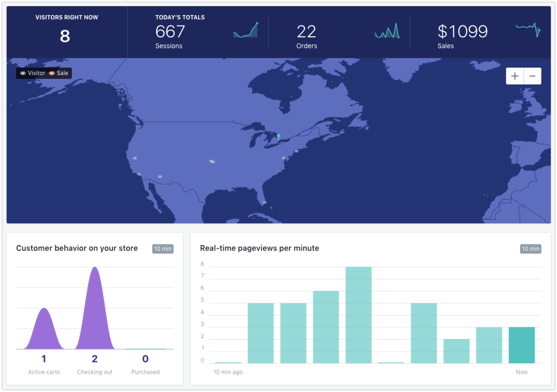Open 10 min badge on Customer behavior
557x392 pixels.
(x=163, y=249)
